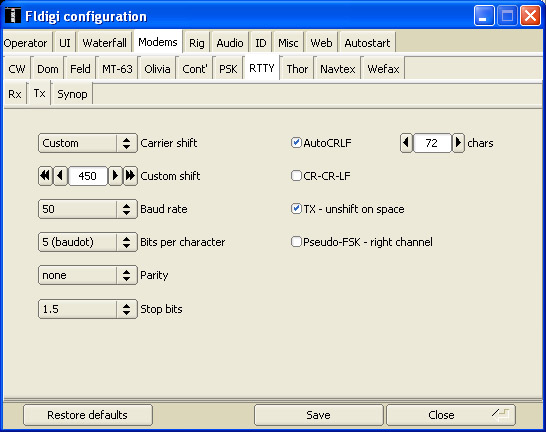Increase Custom shift with the double-right arrow

point(130,176)
